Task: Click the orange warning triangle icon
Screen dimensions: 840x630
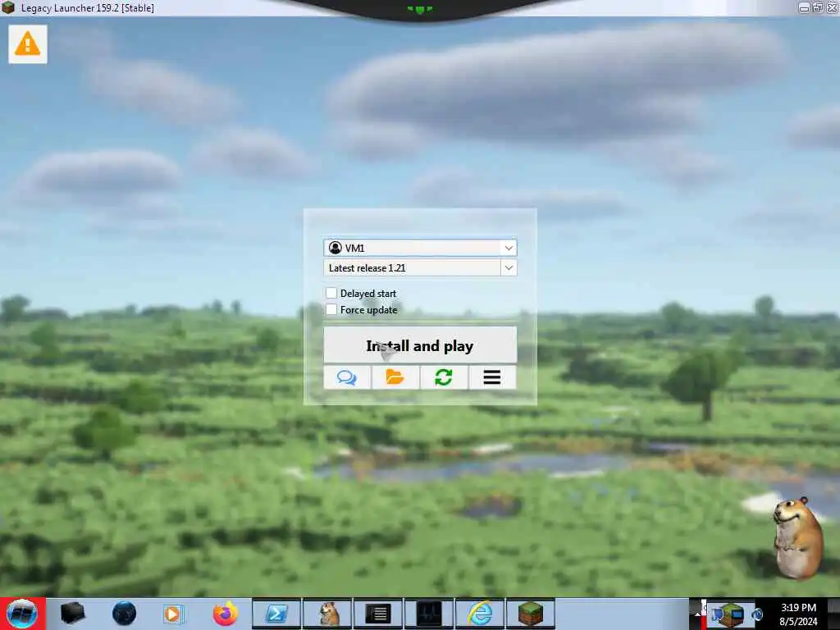Action: (x=27, y=44)
